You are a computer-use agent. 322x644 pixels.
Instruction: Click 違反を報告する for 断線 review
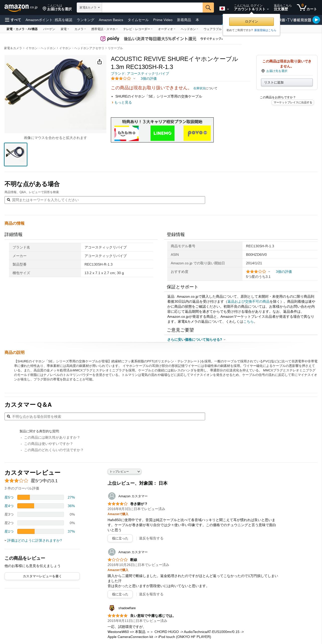coord(151,594)
